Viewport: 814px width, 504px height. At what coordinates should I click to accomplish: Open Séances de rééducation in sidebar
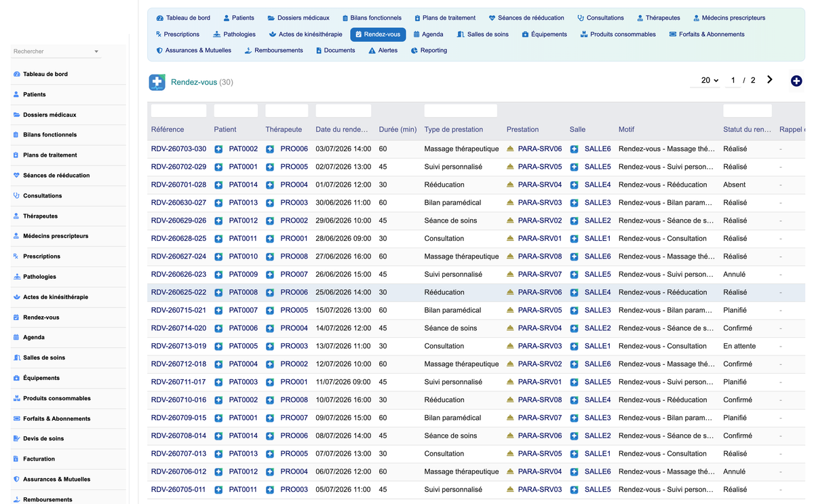(x=56, y=176)
